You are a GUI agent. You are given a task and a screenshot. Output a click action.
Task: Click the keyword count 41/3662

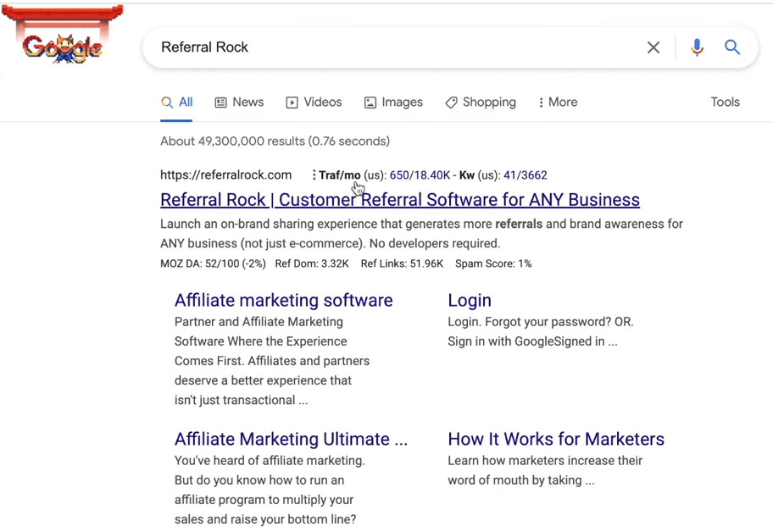pos(525,175)
